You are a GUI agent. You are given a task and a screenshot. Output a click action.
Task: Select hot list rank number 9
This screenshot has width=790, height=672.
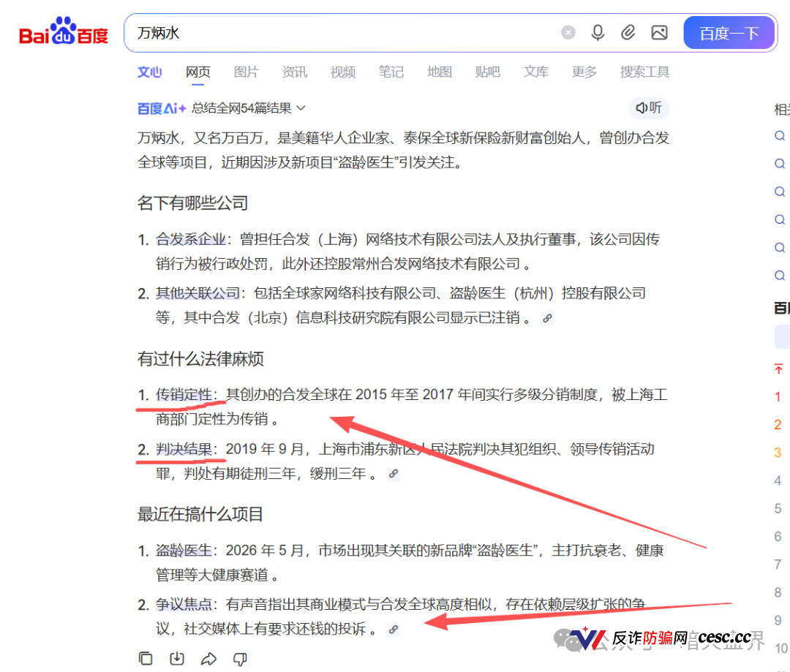click(778, 621)
